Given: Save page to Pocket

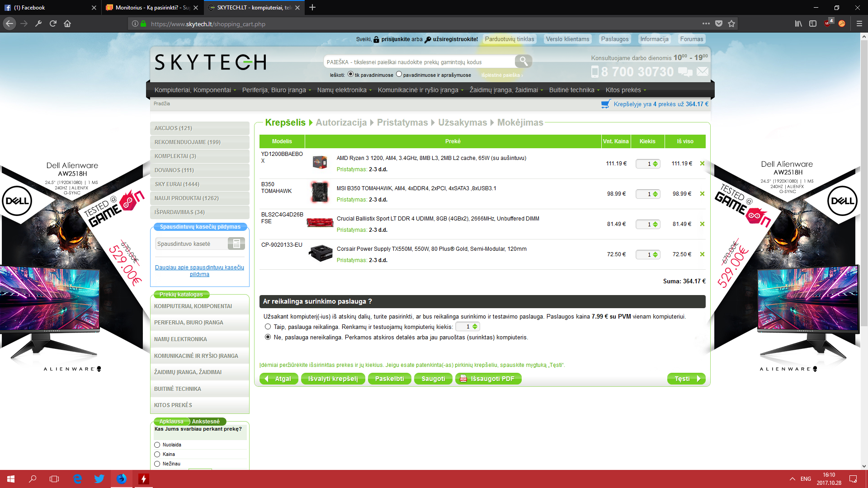Looking at the screenshot, I should 719,23.
